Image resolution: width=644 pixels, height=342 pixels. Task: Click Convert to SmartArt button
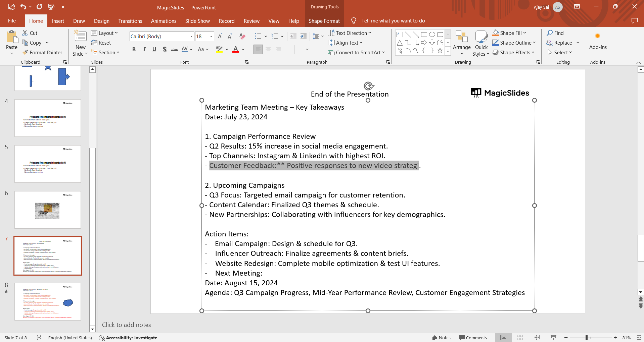click(356, 53)
